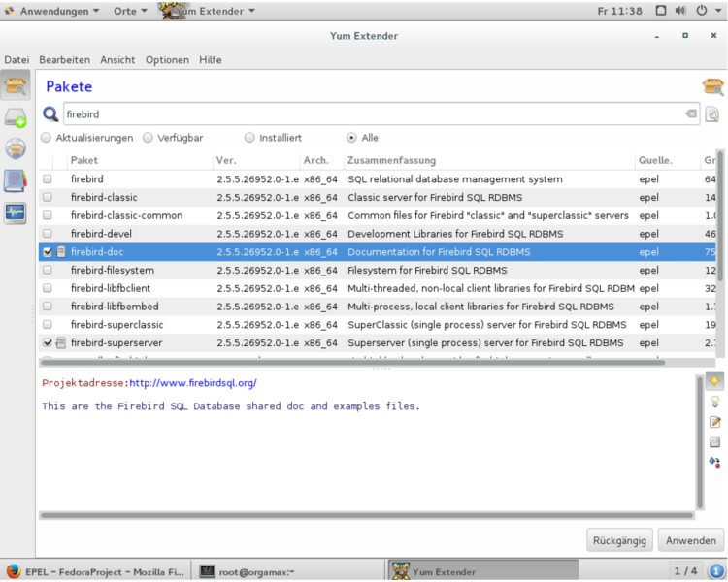Click the magnifier search icon
This screenshot has width=728, height=582.
[x=50, y=114]
